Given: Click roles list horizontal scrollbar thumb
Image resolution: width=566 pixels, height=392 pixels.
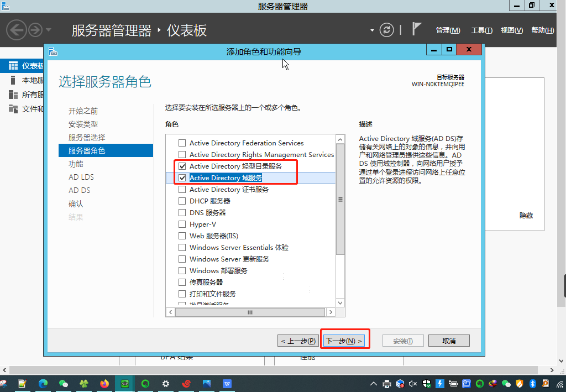Looking at the screenshot, I should tap(250, 312).
